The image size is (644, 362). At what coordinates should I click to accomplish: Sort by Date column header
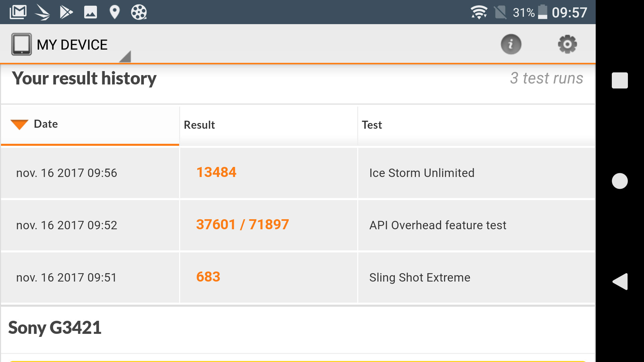pos(90,125)
